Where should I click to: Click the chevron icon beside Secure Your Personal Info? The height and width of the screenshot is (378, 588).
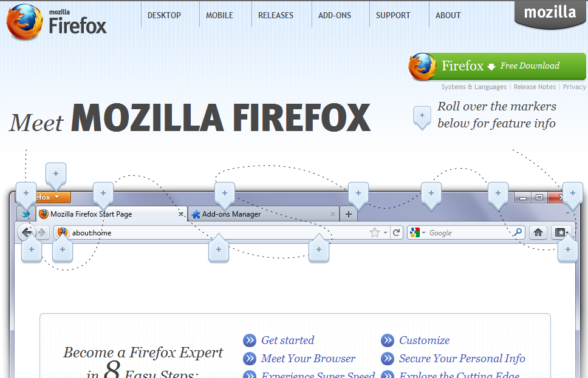(x=388, y=359)
